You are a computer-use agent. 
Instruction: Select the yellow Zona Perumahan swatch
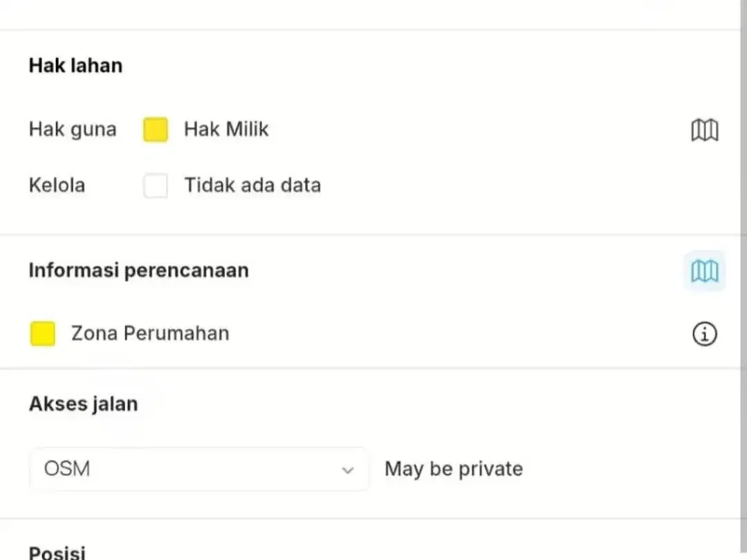click(x=42, y=333)
